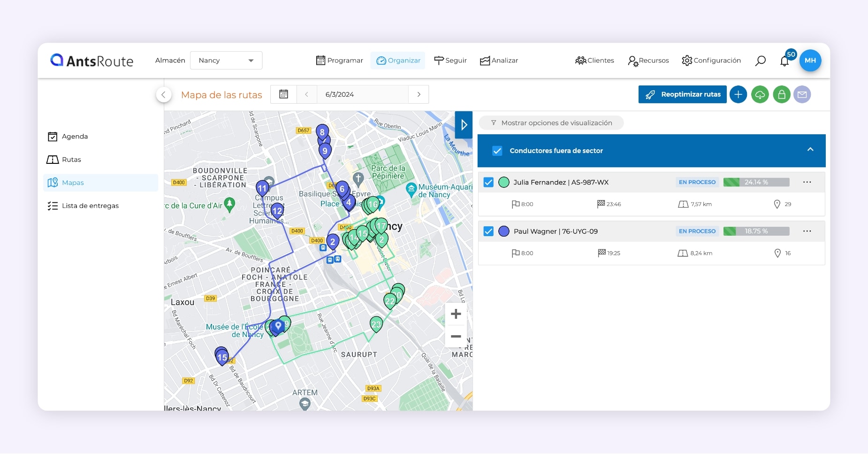Zoom in on the map

click(x=456, y=314)
